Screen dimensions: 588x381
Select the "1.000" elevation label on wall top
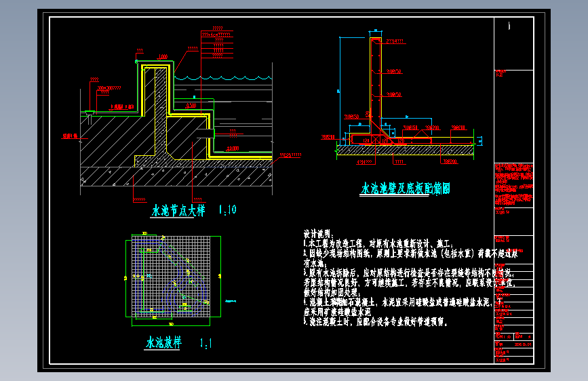[x=162, y=57]
